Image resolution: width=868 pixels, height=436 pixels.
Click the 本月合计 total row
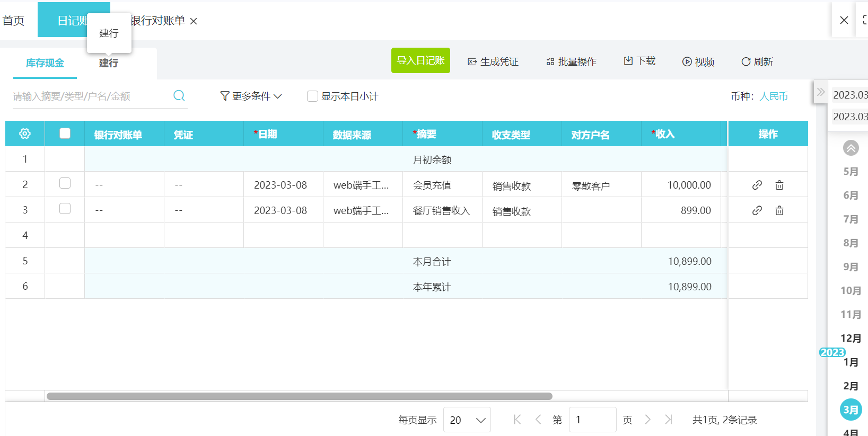coord(406,261)
